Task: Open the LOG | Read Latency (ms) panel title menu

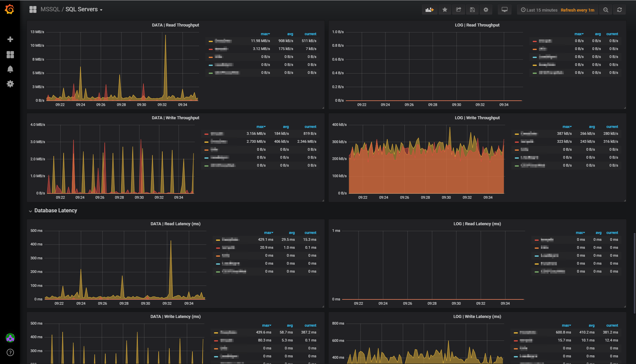Action: coord(477,224)
